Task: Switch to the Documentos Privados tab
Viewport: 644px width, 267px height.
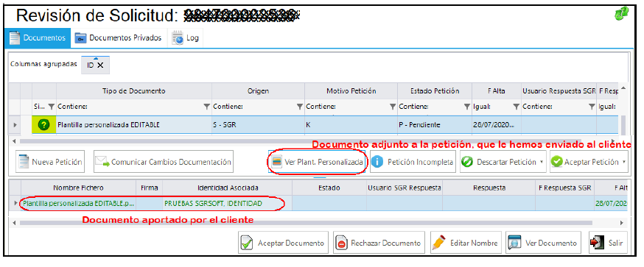Action: click(x=119, y=38)
